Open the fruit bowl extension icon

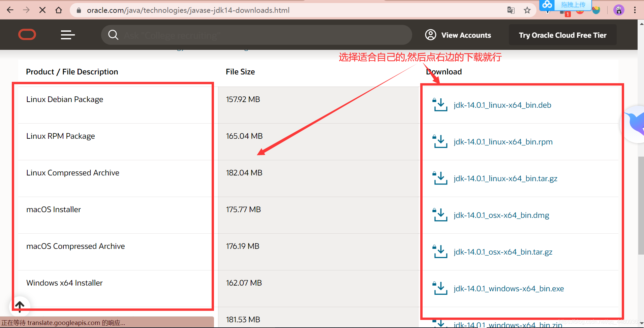pyautogui.click(x=596, y=10)
